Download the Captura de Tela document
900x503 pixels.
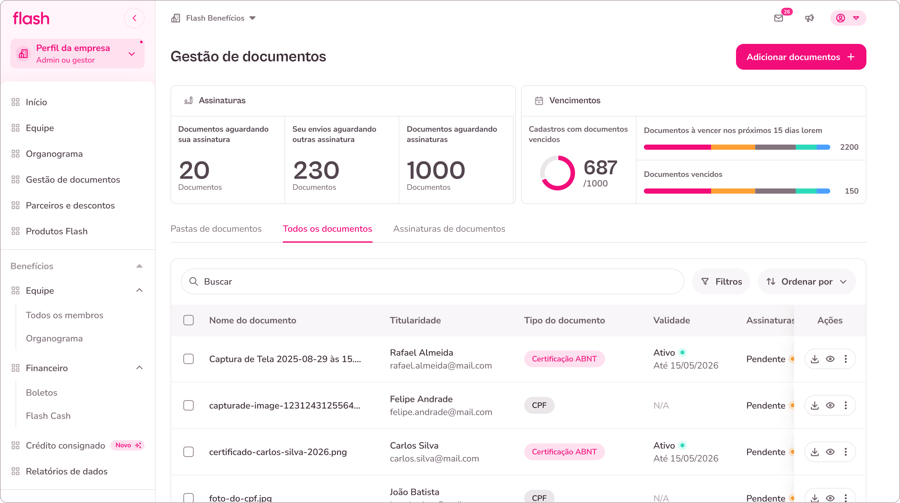815,359
